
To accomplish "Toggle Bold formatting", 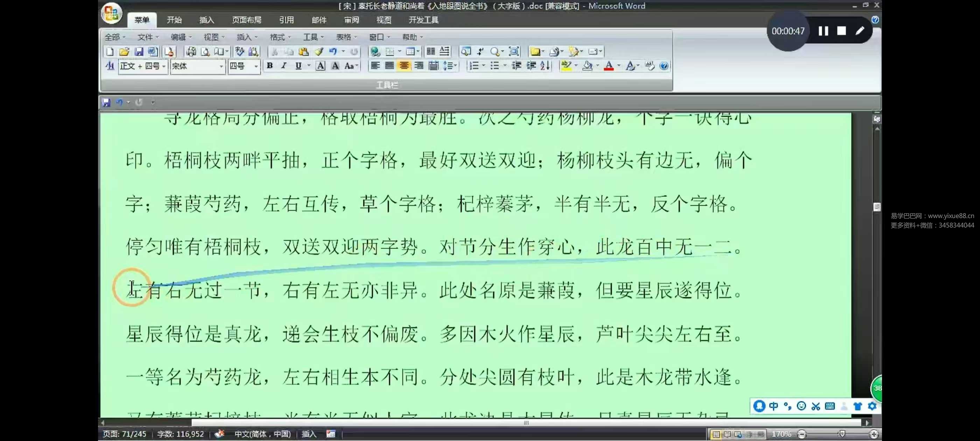I will click(270, 66).
